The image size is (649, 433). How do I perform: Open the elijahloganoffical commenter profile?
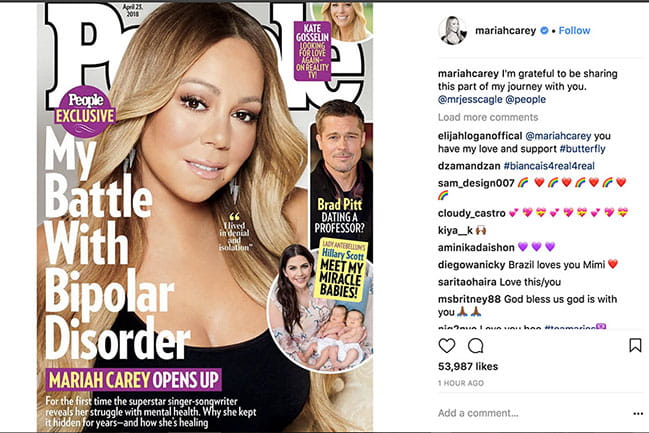pos(480,136)
